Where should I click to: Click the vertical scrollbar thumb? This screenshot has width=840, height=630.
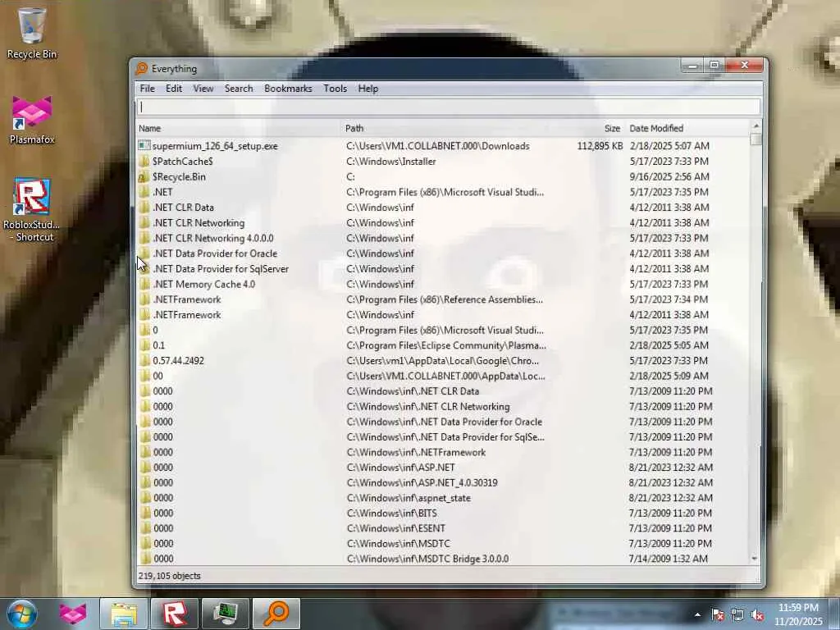[x=756, y=139]
